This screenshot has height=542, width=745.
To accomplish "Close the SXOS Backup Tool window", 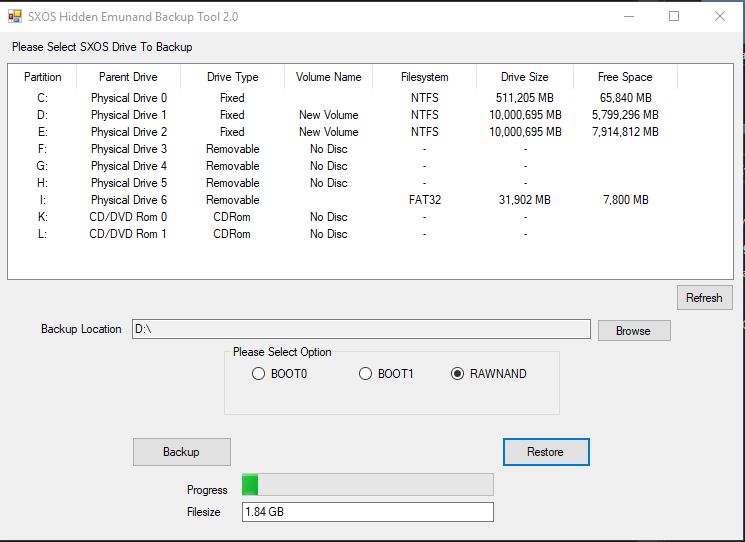I will tap(720, 16).
